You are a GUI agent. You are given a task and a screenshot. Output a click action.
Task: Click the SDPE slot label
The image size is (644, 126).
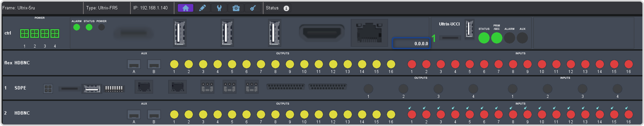(20, 88)
